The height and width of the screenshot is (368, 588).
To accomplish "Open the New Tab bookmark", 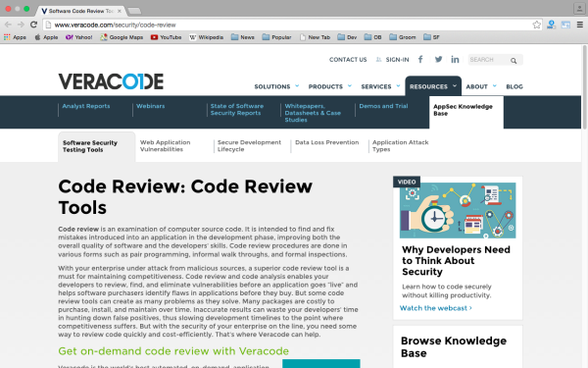I will click(315, 37).
